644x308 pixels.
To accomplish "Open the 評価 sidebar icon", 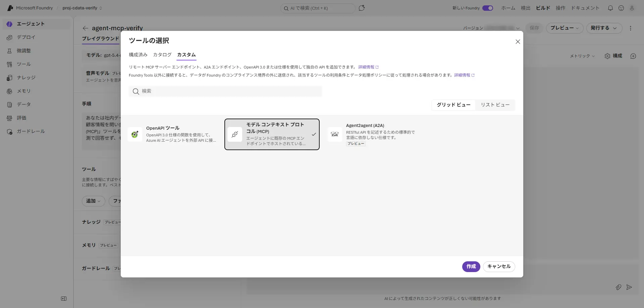I will click(9, 118).
